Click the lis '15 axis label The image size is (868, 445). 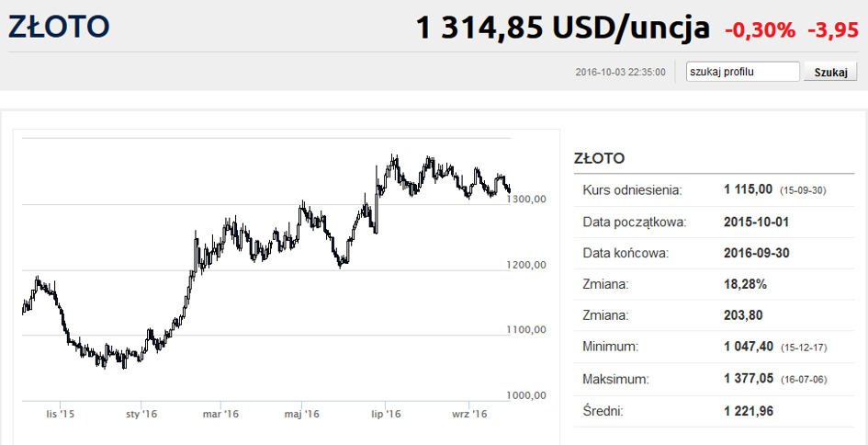click(60, 414)
